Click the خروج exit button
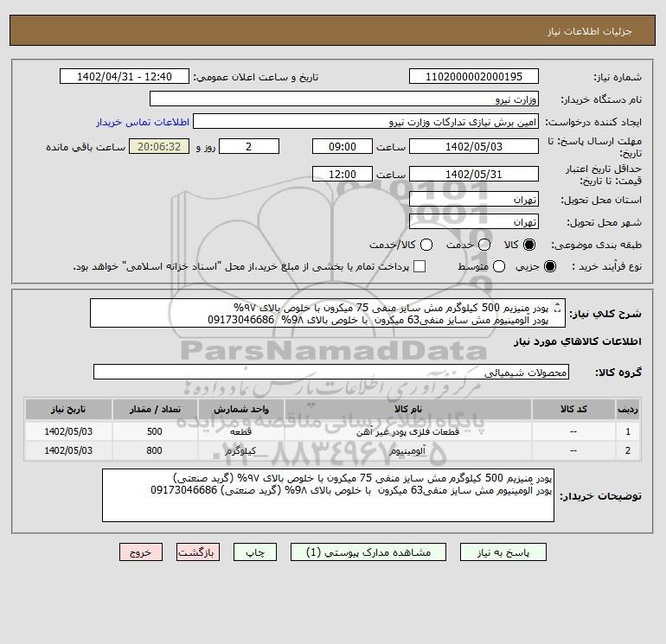The width and height of the screenshot is (666, 644). [x=141, y=552]
